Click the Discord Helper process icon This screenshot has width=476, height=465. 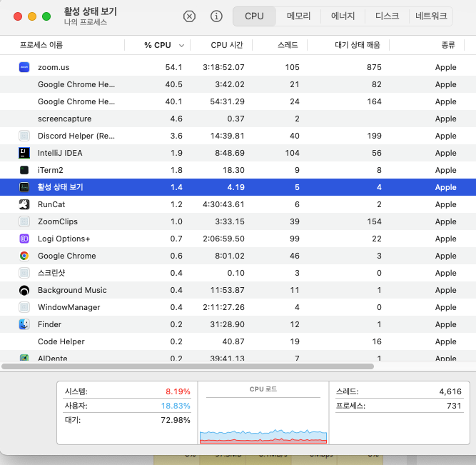[24, 136]
